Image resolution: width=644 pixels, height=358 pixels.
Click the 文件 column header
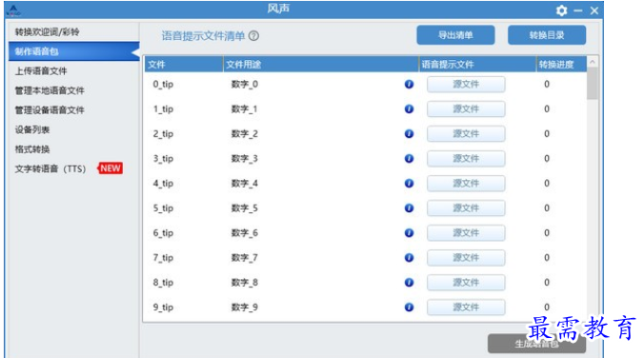184,65
